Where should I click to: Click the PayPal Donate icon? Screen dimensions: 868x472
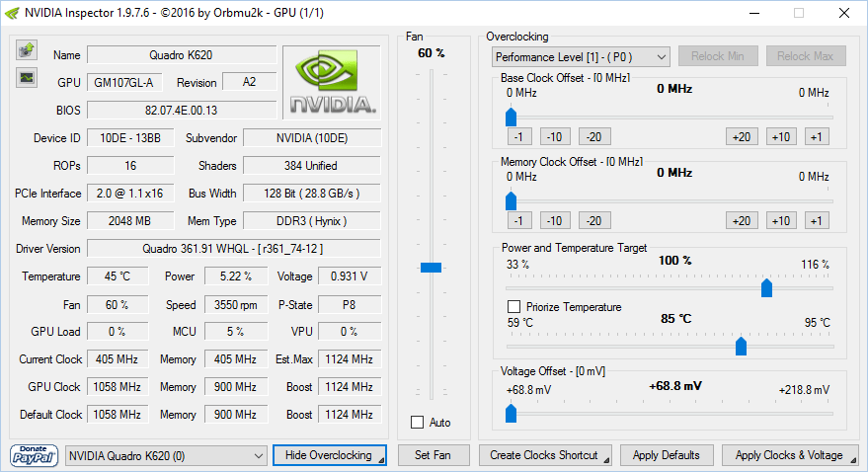(x=34, y=454)
